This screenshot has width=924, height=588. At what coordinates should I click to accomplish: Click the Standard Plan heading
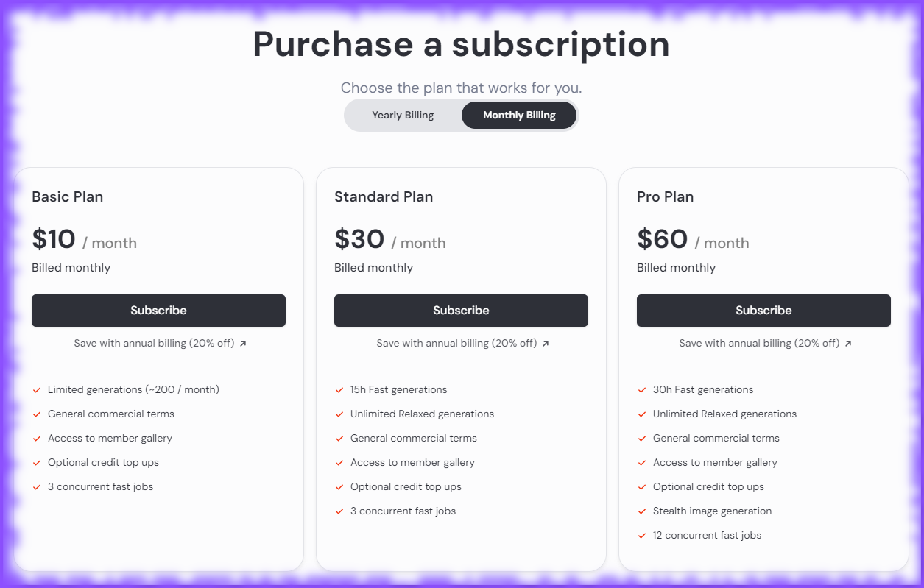tap(384, 196)
